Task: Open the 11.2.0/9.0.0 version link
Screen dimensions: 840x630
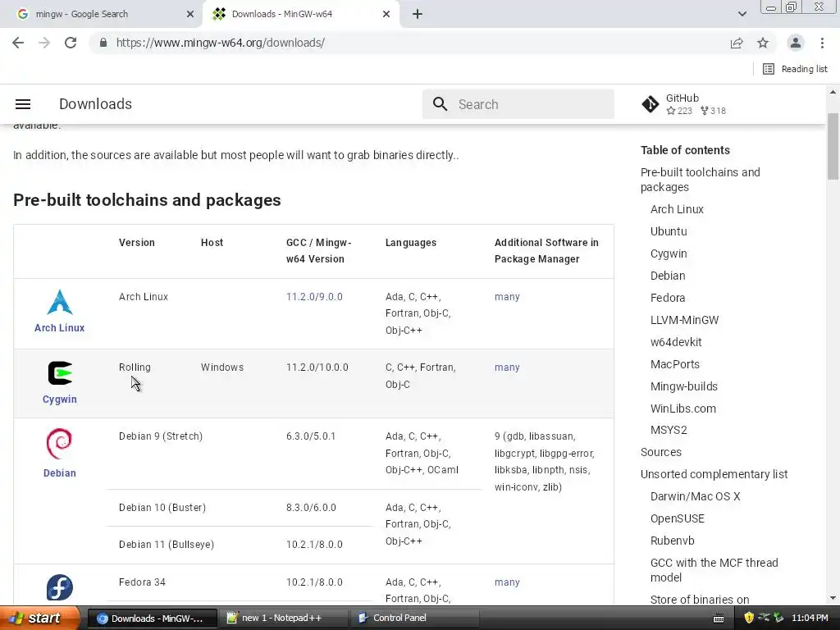Action: 314,297
